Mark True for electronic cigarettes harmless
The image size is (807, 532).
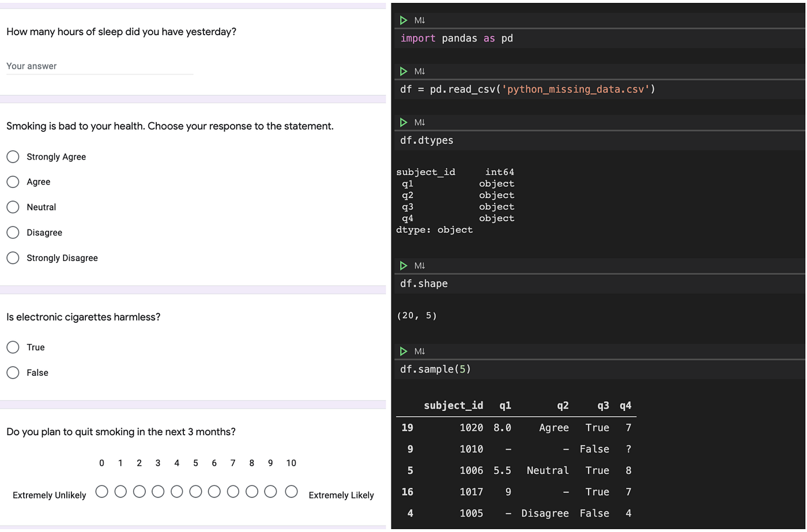[13, 347]
